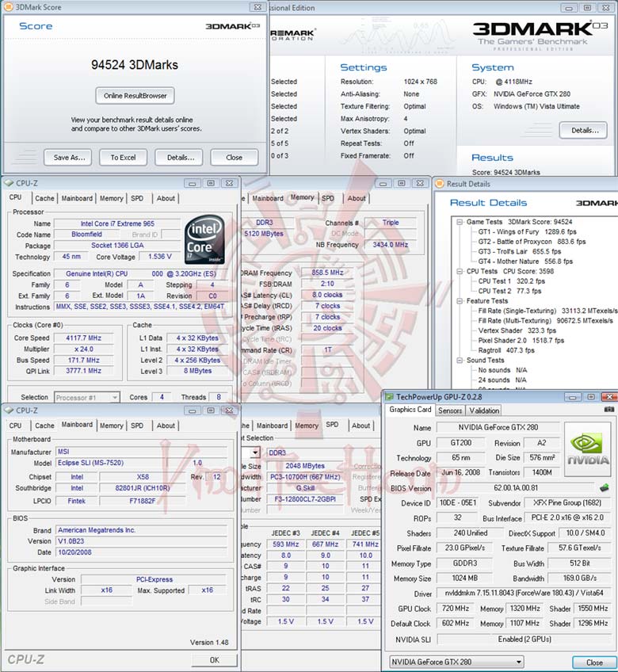Click the processor Name field Intel Core i7
The width and height of the screenshot is (618, 672).
point(117,223)
